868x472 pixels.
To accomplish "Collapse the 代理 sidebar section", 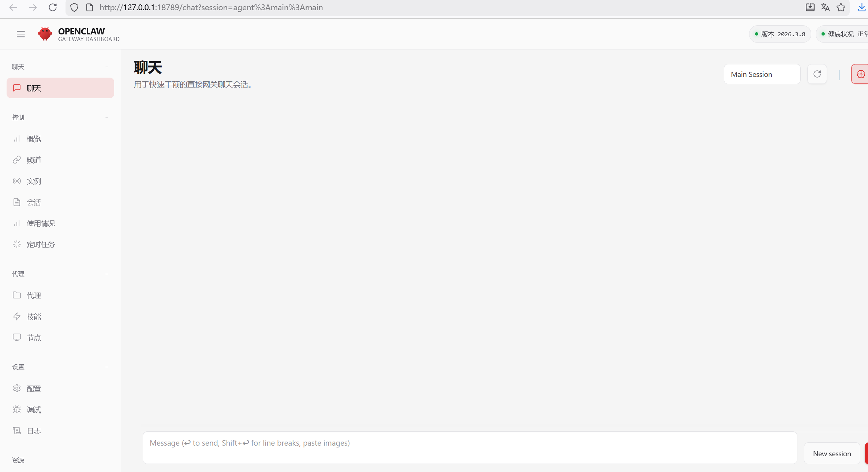I will point(107,274).
